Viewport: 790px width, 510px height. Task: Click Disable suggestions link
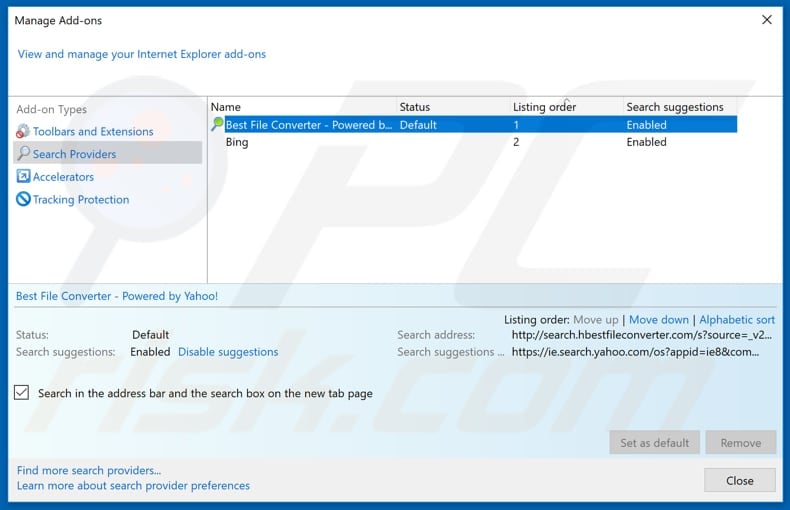click(228, 352)
